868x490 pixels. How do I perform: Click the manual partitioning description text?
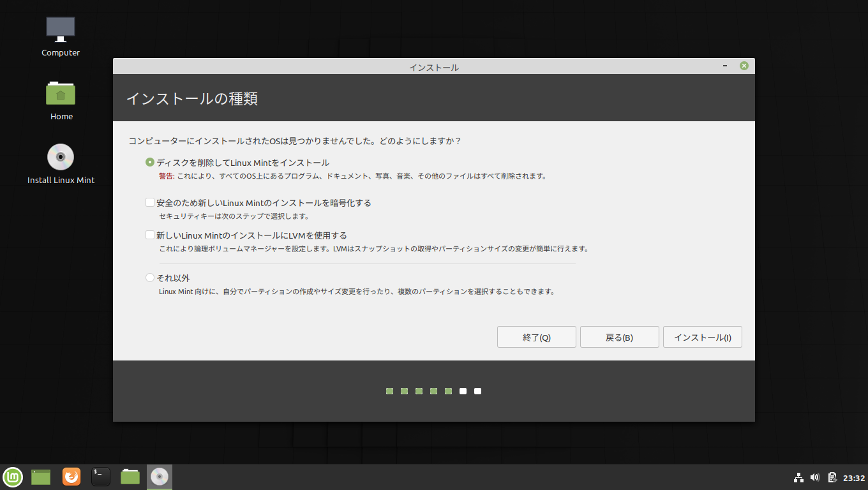[356, 292]
